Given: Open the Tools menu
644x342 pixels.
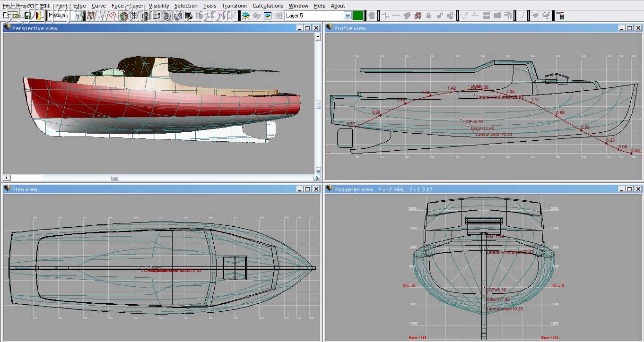Looking at the screenshot, I should [x=209, y=6].
